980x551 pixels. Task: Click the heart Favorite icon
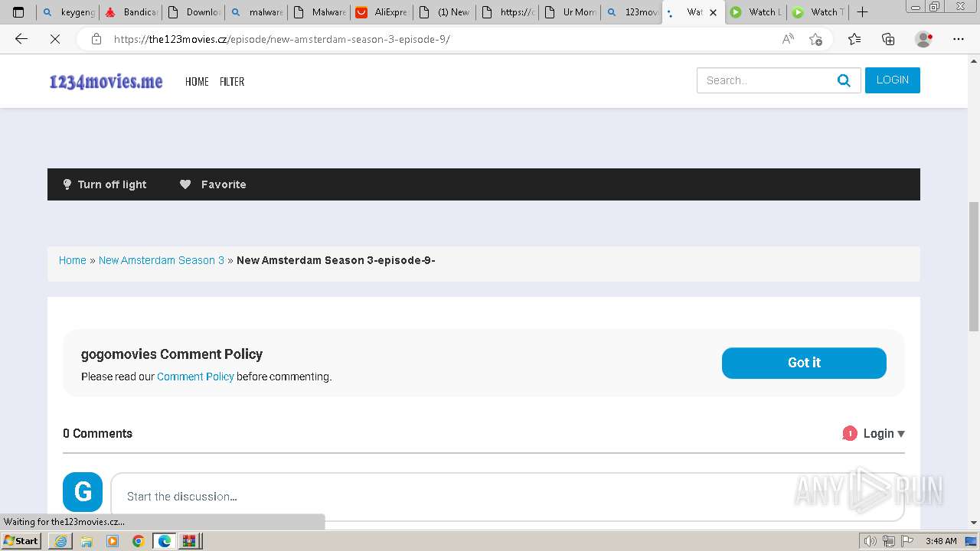(x=185, y=184)
